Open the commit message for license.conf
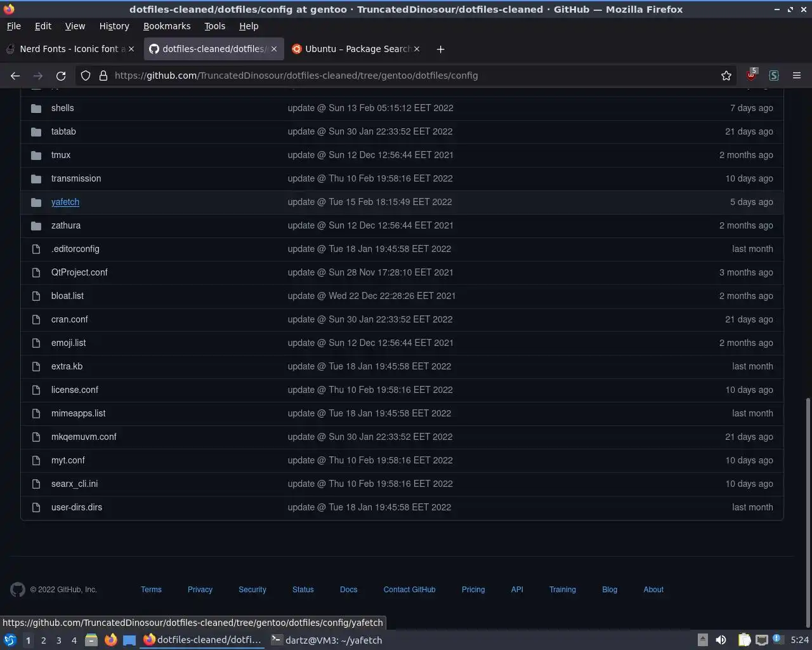Image resolution: width=812 pixels, height=650 pixels. point(370,390)
